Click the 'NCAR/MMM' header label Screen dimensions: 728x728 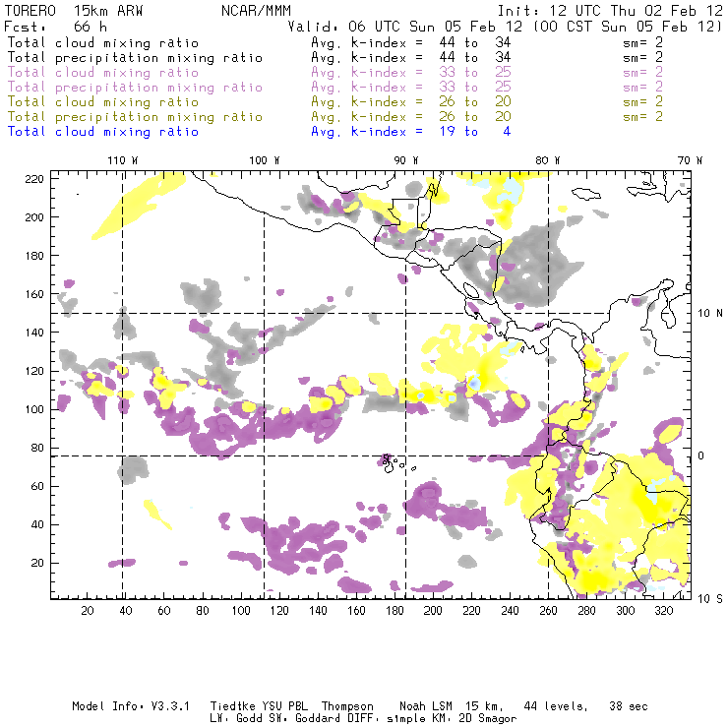[x=256, y=11]
